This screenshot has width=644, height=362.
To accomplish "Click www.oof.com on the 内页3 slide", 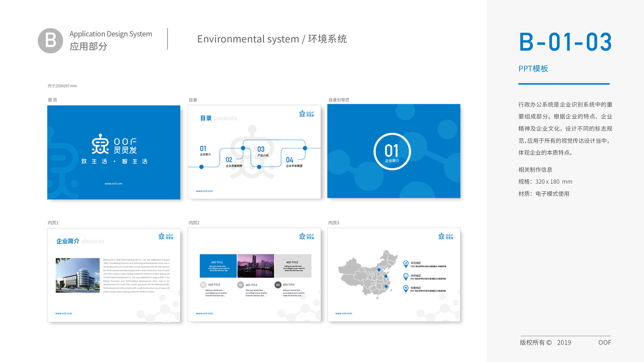I will (344, 313).
